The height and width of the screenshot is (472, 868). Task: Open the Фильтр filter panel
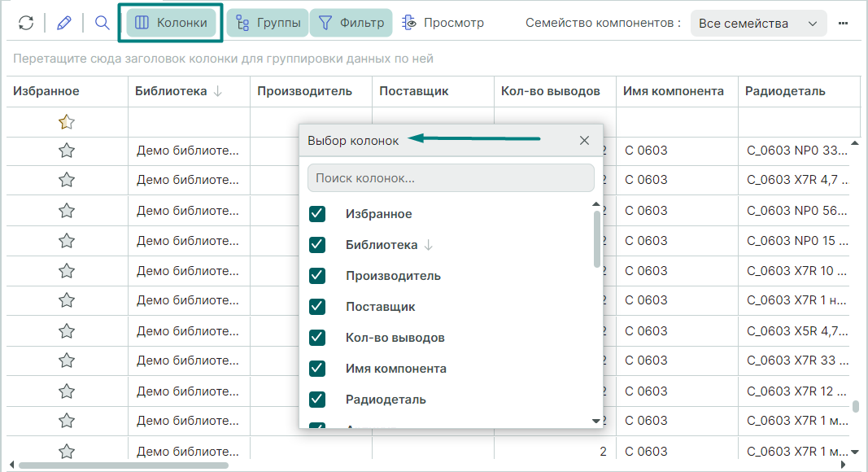pyautogui.click(x=351, y=23)
